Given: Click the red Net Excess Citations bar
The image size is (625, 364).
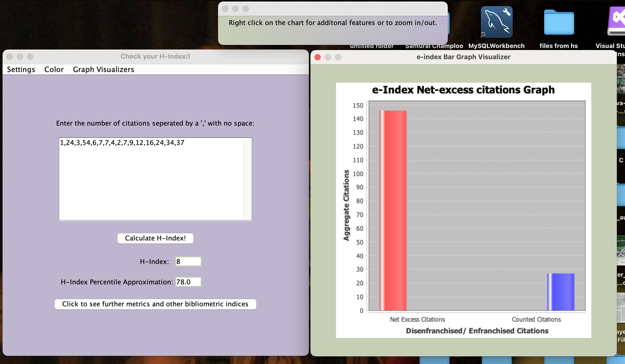Looking at the screenshot, I should click(393, 211).
